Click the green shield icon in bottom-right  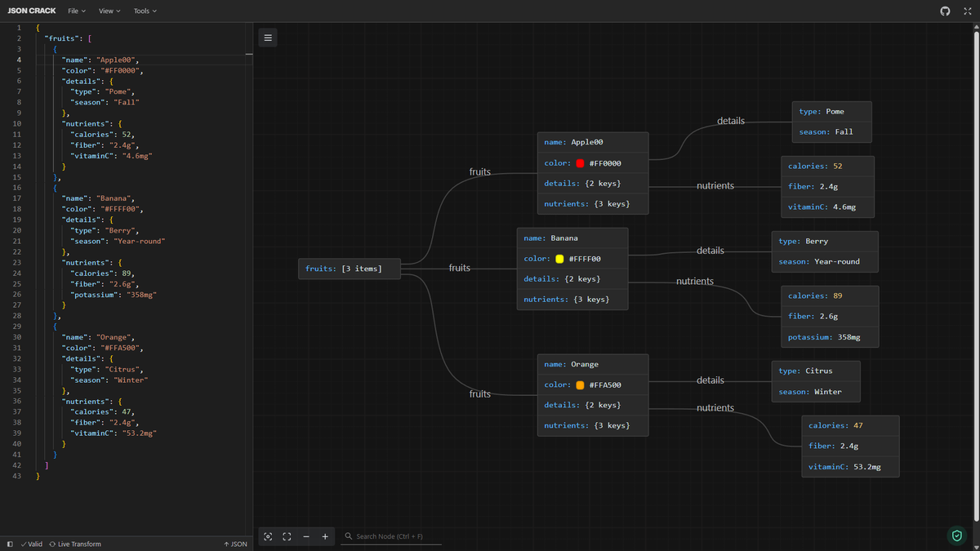point(956,535)
